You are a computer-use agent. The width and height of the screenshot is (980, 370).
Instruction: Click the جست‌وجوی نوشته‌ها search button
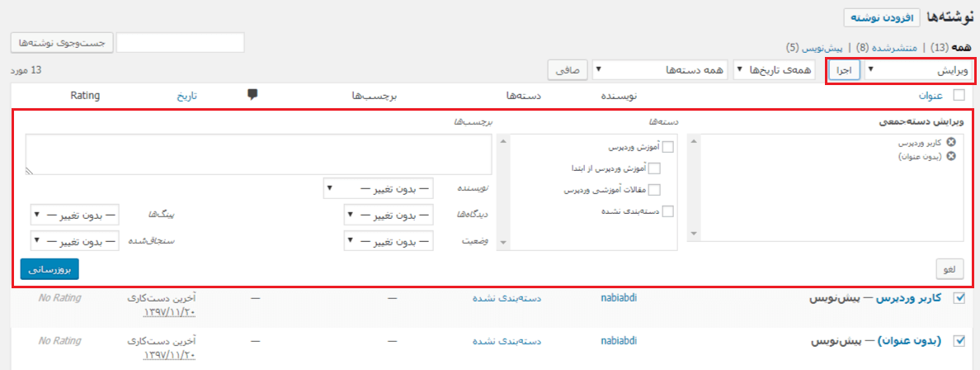click(x=60, y=43)
